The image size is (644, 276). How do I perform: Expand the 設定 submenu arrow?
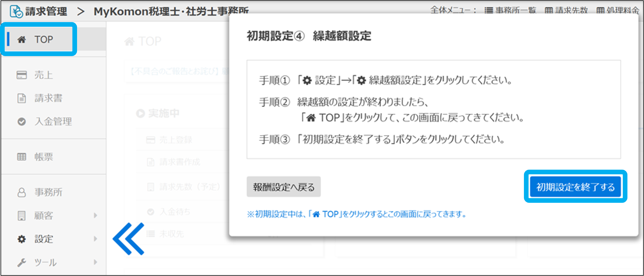click(x=95, y=239)
